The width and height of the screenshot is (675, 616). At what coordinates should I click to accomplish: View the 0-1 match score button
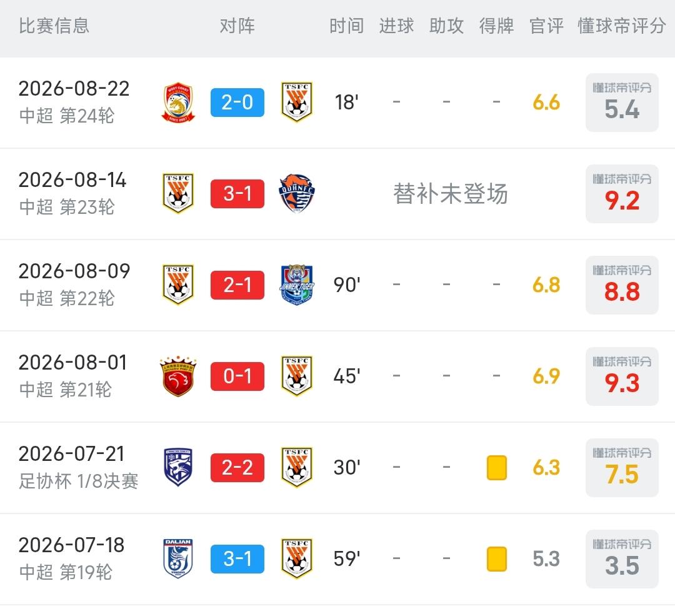(237, 376)
